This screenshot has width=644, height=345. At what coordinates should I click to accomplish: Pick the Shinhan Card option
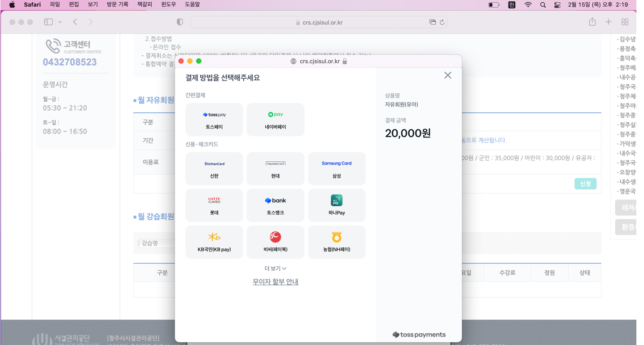(x=214, y=168)
